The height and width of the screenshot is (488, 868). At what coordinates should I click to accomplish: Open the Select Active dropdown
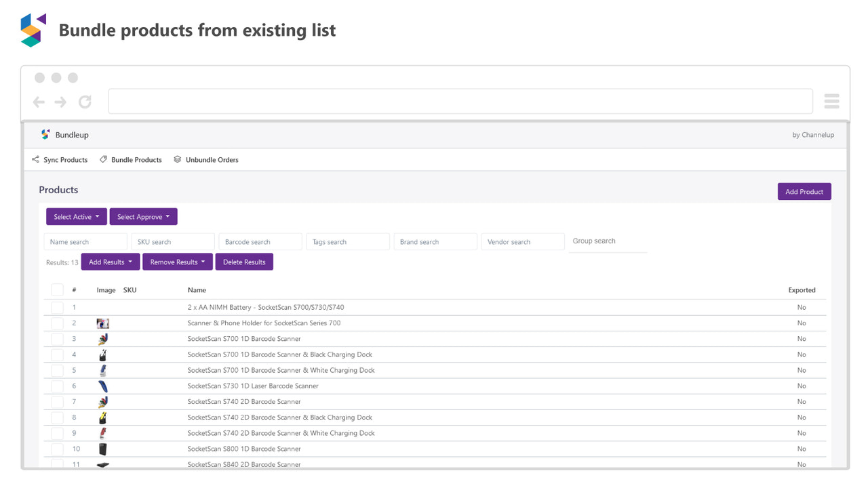(x=76, y=216)
